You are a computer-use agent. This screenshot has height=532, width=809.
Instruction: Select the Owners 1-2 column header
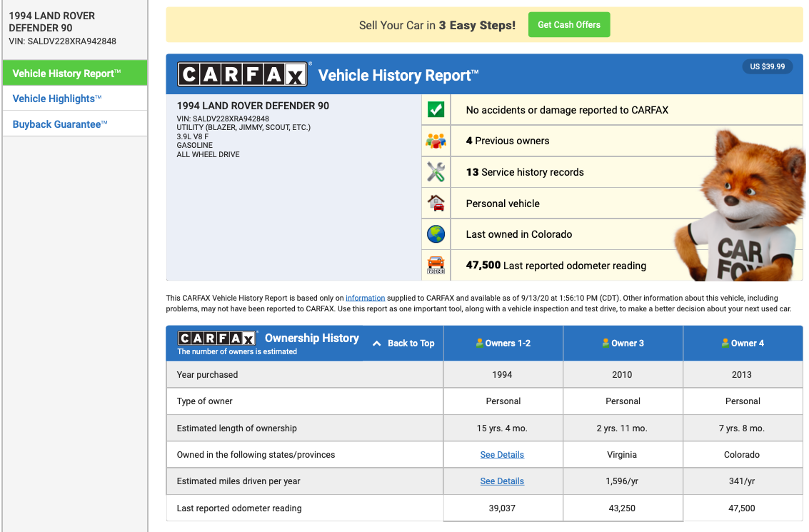(503, 343)
